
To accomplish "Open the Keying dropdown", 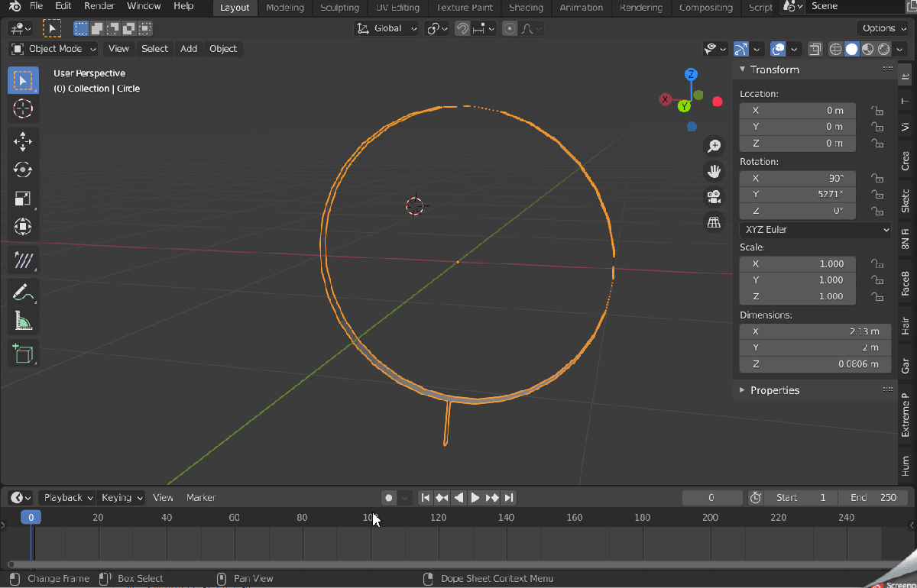I will tap(122, 498).
